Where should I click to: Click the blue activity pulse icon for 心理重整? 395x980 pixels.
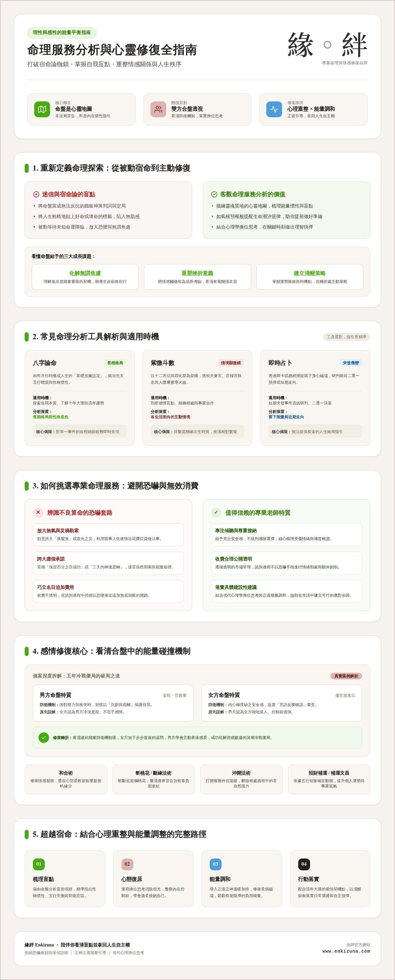[274, 109]
